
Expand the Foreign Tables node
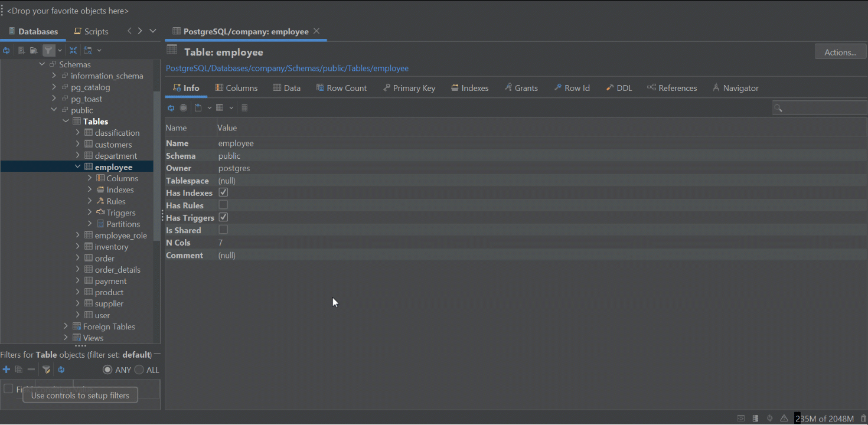[66, 326]
